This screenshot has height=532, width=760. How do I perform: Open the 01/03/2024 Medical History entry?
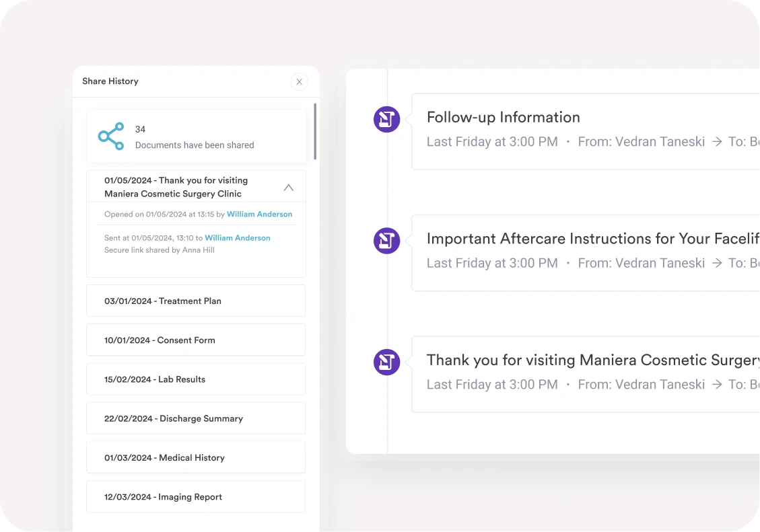(x=196, y=458)
